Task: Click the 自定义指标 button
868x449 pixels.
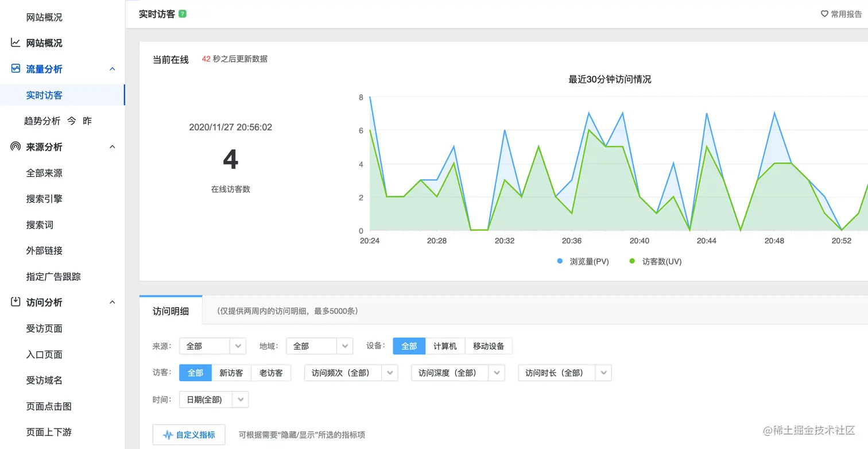Action: pyautogui.click(x=189, y=435)
